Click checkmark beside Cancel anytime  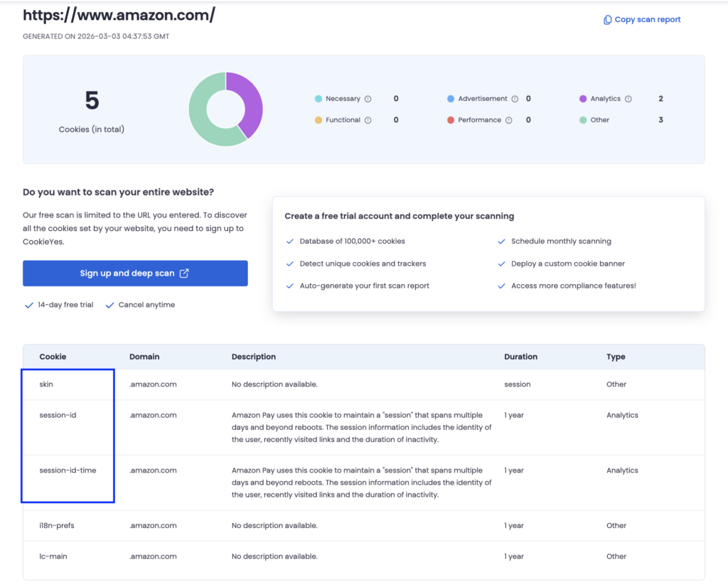point(109,305)
